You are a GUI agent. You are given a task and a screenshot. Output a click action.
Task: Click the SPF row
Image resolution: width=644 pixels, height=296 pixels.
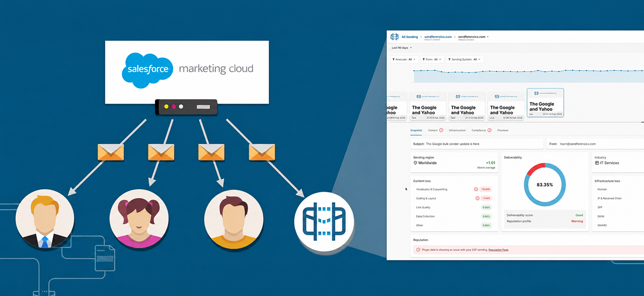click(x=600, y=207)
